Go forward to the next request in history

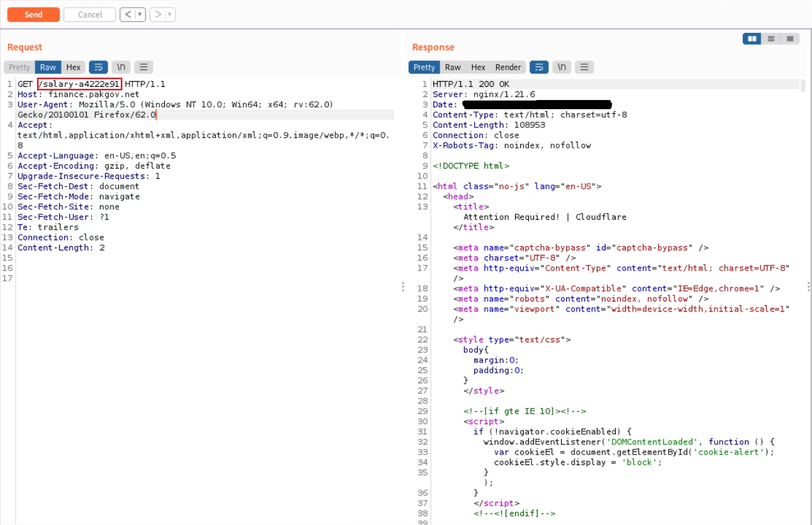pos(158,15)
